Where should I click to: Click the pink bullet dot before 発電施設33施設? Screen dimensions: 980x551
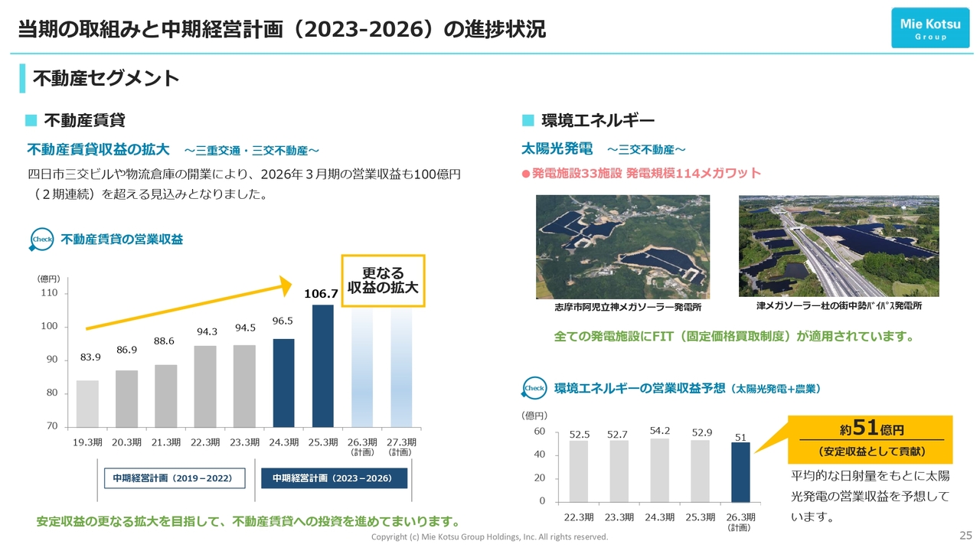pos(525,174)
